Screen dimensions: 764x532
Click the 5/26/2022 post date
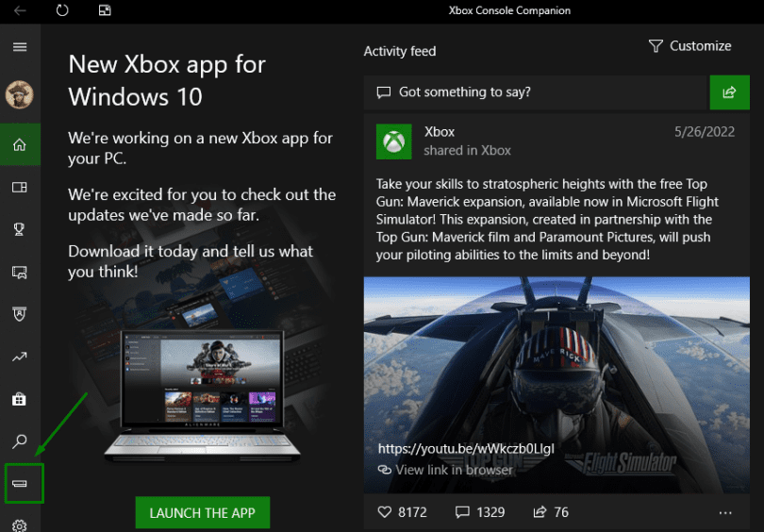pos(704,132)
